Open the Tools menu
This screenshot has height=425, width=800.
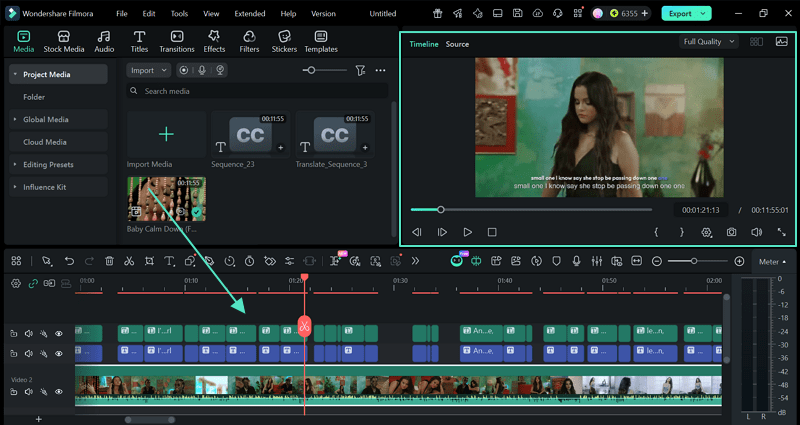coord(179,14)
